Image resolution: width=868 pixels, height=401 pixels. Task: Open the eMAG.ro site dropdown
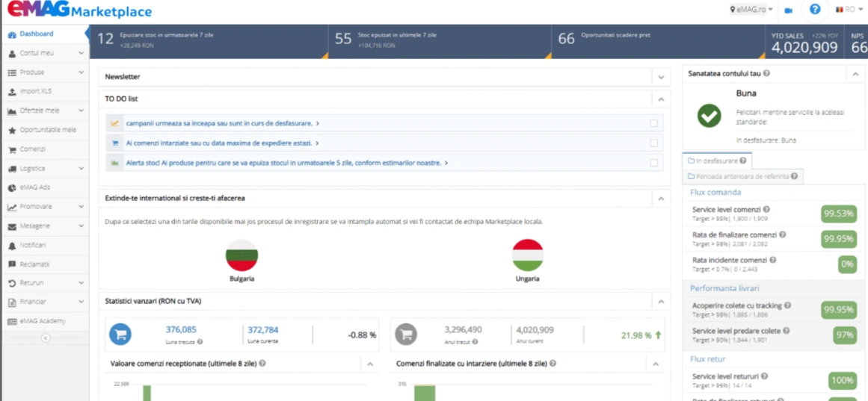[x=751, y=10]
